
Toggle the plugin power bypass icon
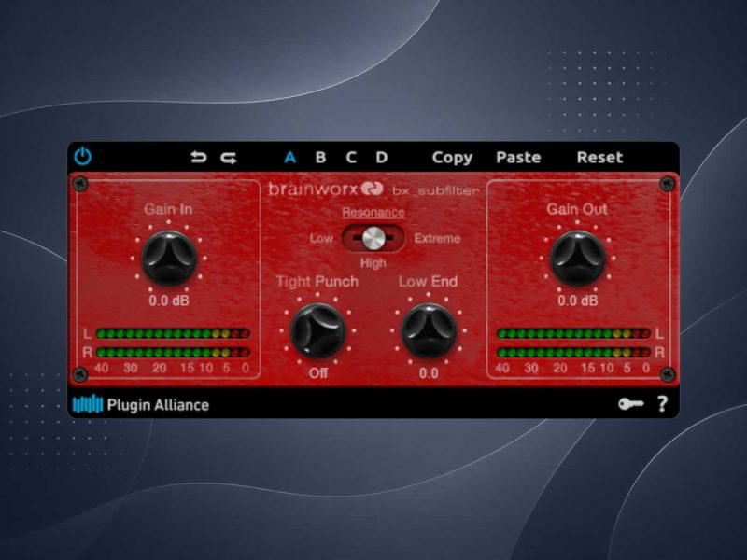pyautogui.click(x=83, y=157)
